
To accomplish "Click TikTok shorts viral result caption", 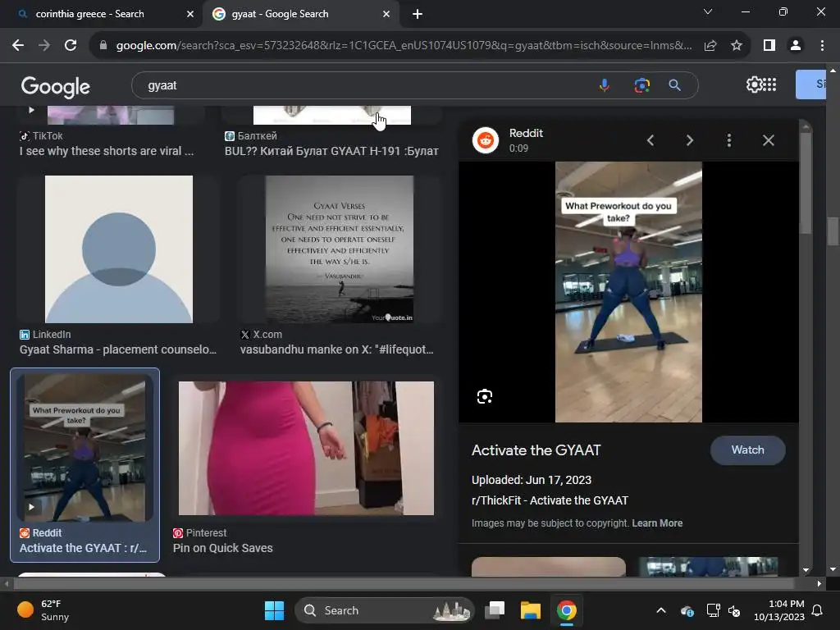I will (x=107, y=151).
